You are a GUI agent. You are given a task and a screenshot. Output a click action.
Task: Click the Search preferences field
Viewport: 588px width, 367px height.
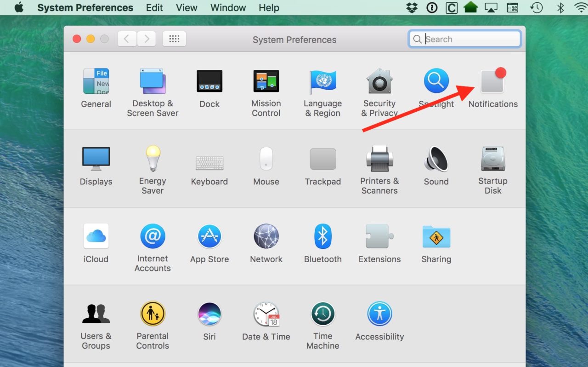(x=464, y=39)
